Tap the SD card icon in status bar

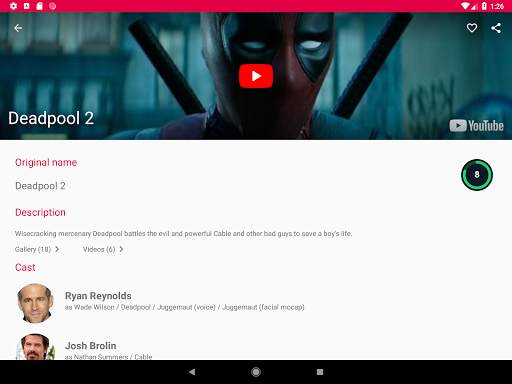click(x=39, y=6)
